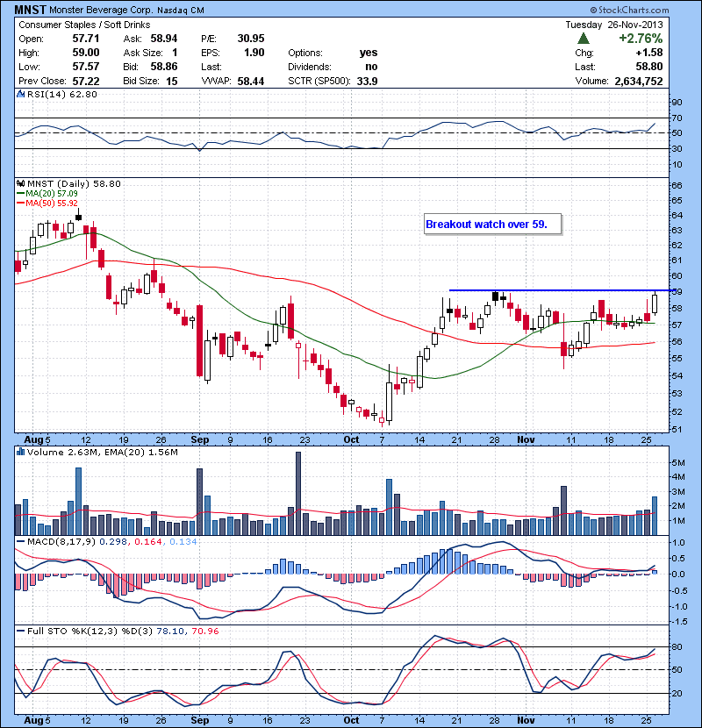Click the Bid Size value 15
Image resolution: width=702 pixels, height=728 pixels.
[172, 81]
